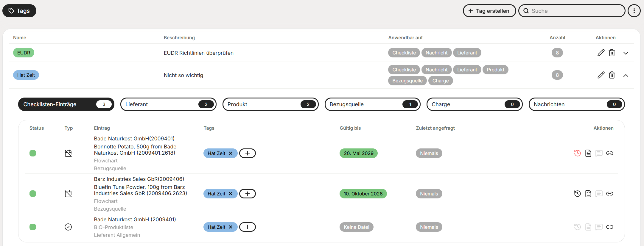Open document icon for Bluefin Tuna entry
The height and width of the screenshot is (246, 644).
point(588,194)
